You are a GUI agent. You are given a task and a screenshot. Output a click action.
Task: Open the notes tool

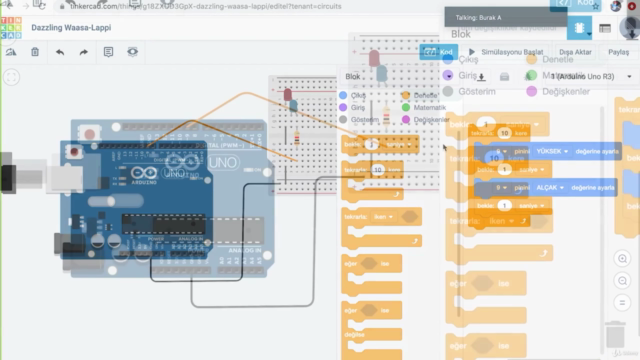pos(108,52)
